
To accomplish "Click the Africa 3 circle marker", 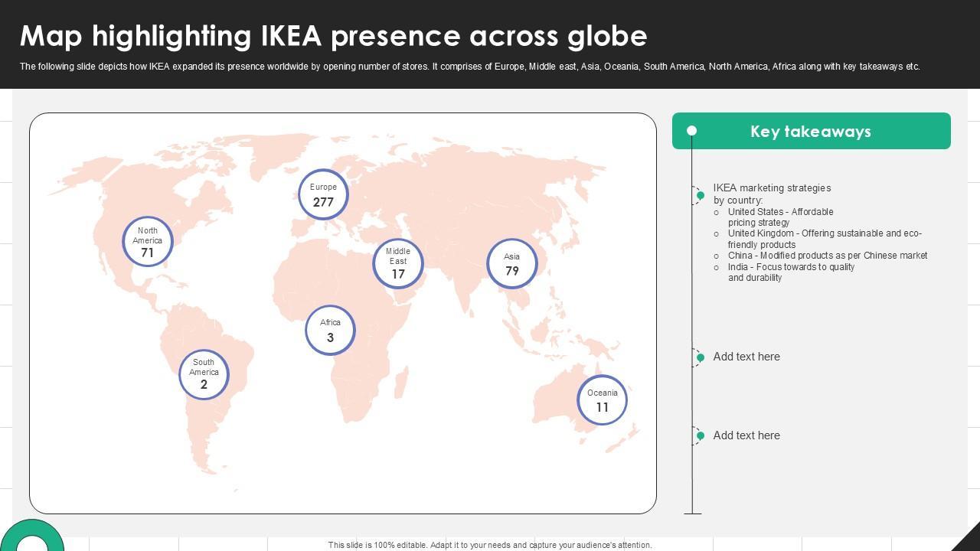I will click(x=330, y=330).
